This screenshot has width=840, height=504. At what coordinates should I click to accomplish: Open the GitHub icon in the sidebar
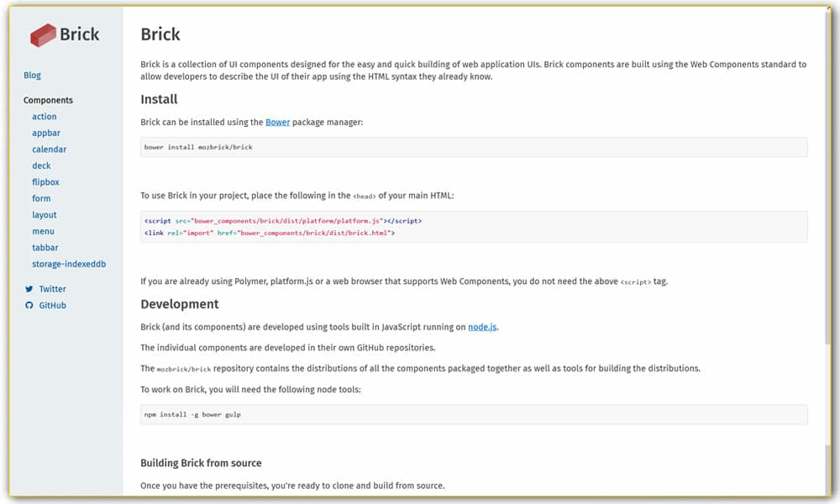pos(29,305)
